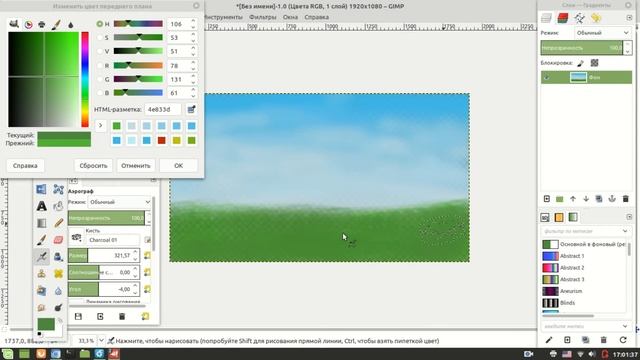Select the Clone stamp tool
Image resolution: width=640 pixels, height=360 pixels.
[41, 273]
